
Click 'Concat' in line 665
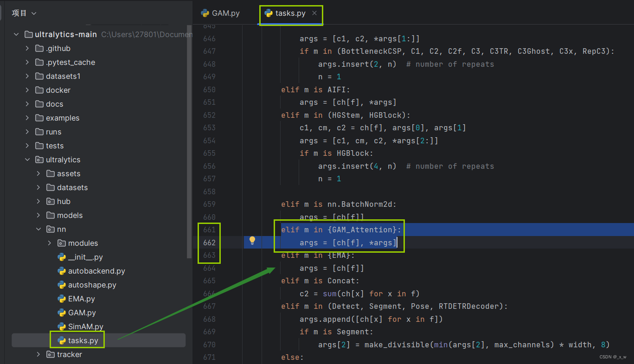click(x=341, y=281)
